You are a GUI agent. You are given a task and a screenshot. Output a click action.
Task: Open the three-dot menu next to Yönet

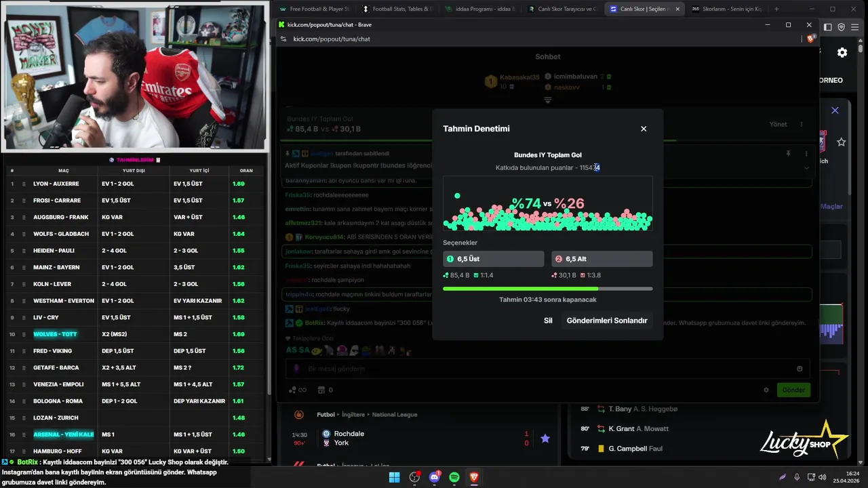pos(802,124)
